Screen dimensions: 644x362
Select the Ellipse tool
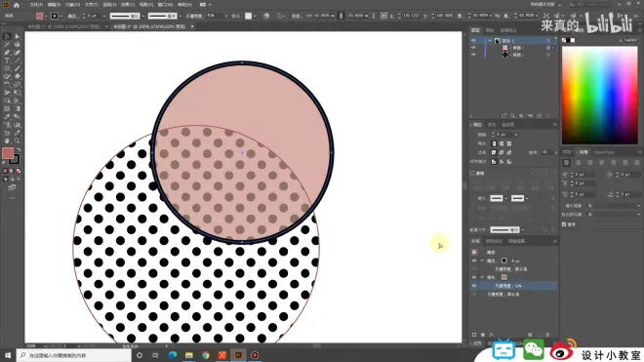coord(7,68)
